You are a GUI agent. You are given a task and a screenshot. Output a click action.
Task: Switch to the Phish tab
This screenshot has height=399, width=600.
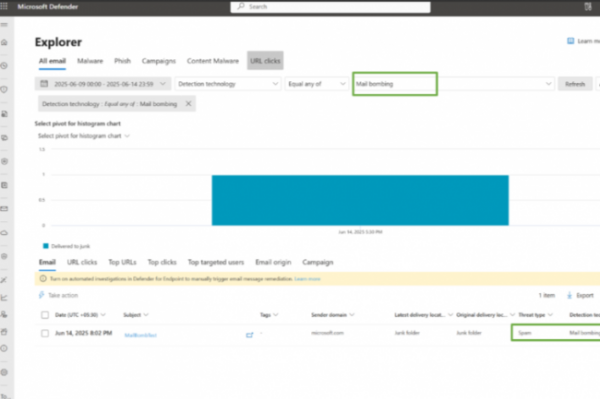pos(122,61)
